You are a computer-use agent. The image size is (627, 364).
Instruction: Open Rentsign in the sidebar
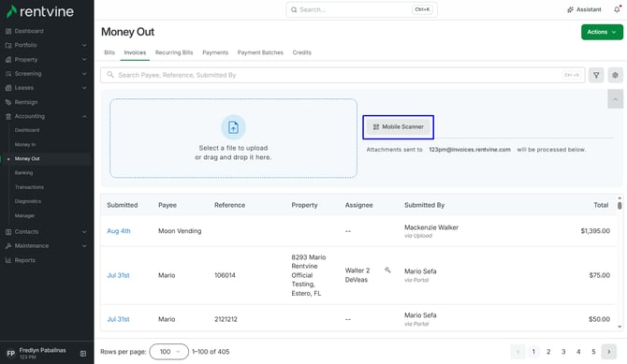pyautogui.click(x=26, y=102)
